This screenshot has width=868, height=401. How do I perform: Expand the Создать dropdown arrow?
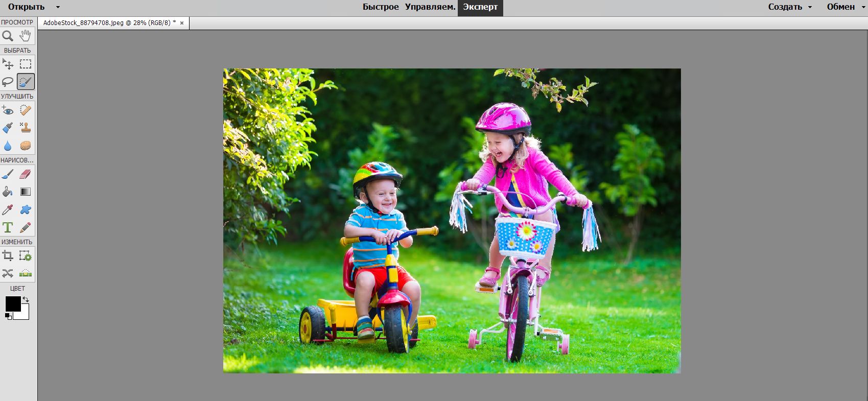(x=810, y=7)
